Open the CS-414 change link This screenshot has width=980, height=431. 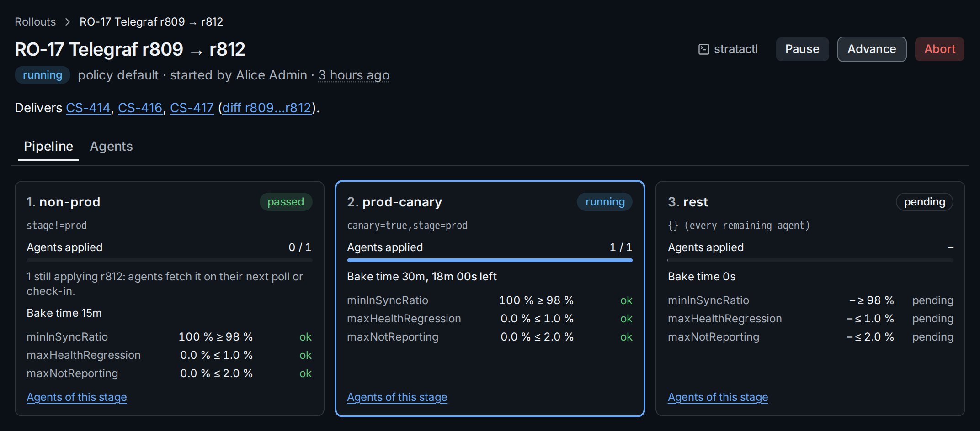pos(88,108)
